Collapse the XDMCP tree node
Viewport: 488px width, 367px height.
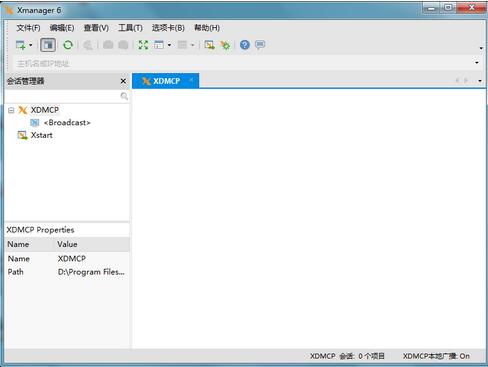11,110
